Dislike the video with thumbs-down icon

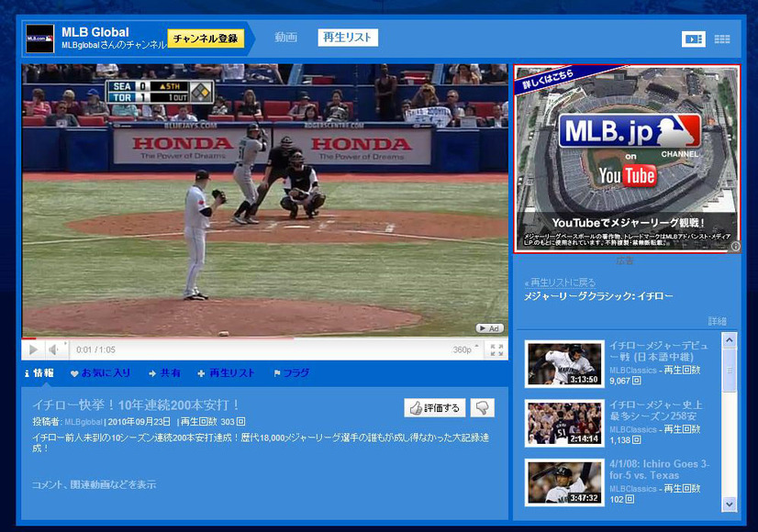pyautogui.click(x=482, y=408)
